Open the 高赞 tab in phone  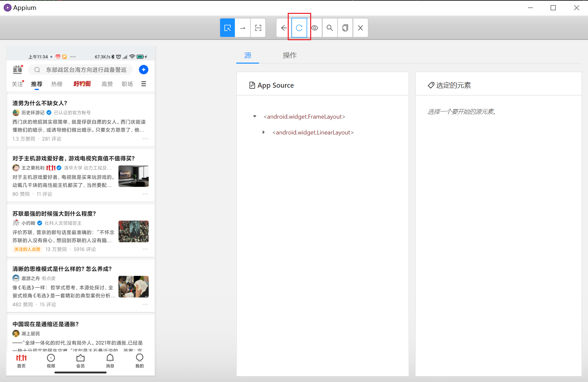(107, 84)
